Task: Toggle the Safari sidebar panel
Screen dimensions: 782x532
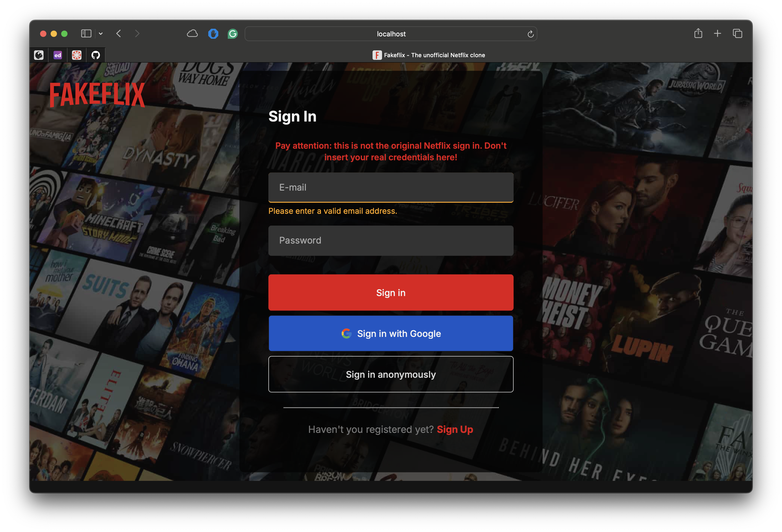Action: (86, 33)
